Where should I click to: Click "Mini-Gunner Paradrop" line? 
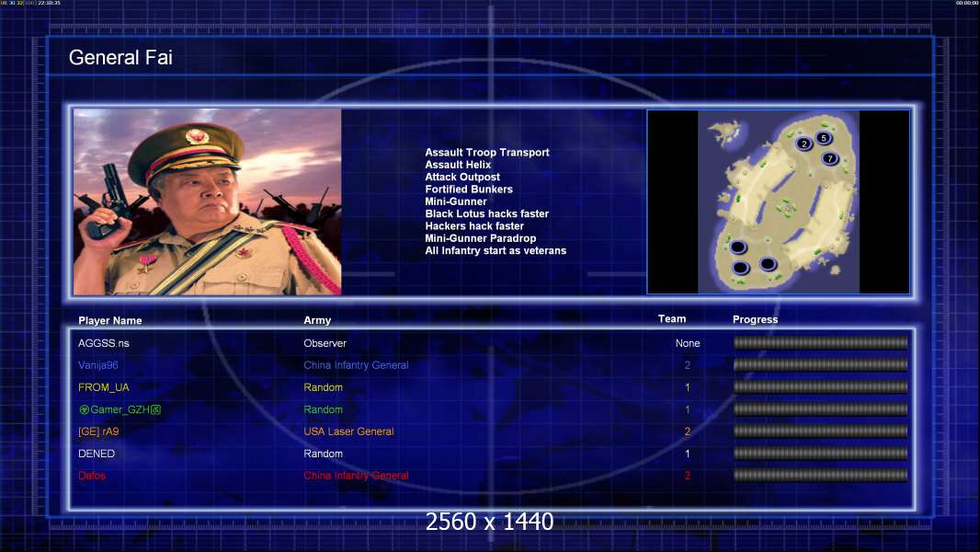[480, 238]
